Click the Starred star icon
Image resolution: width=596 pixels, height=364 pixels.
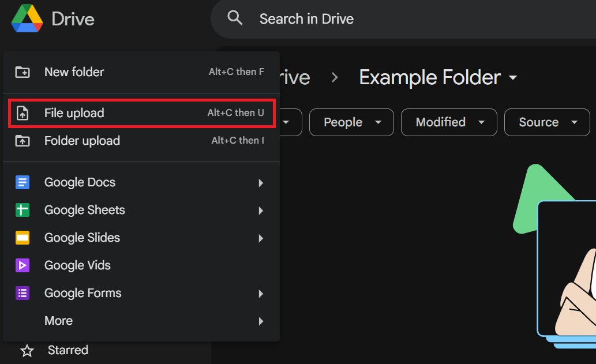(27, 350)
